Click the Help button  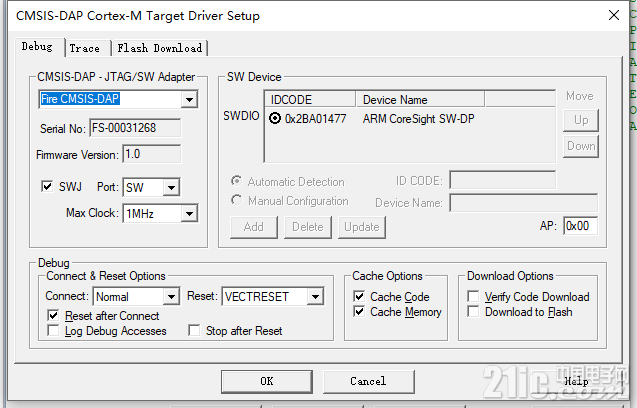576,381
